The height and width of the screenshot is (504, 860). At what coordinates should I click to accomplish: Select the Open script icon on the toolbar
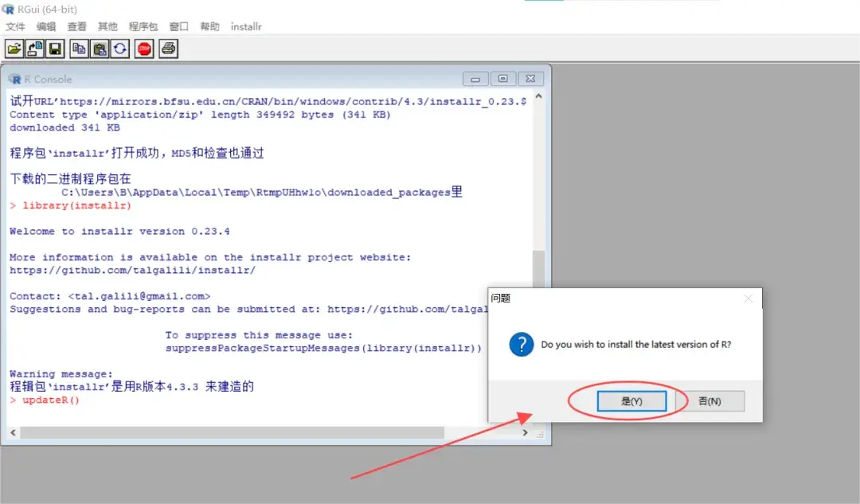point(14,49)
